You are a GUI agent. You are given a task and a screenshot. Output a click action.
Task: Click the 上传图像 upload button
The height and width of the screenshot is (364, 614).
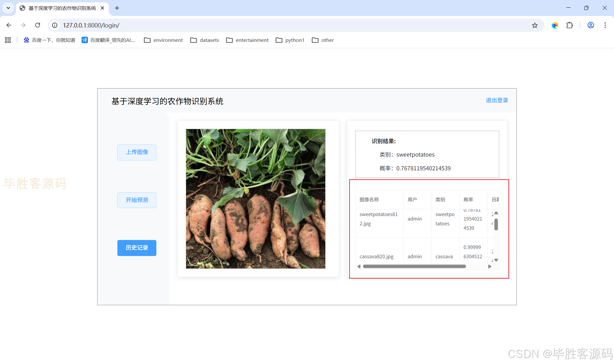[137, 152]
